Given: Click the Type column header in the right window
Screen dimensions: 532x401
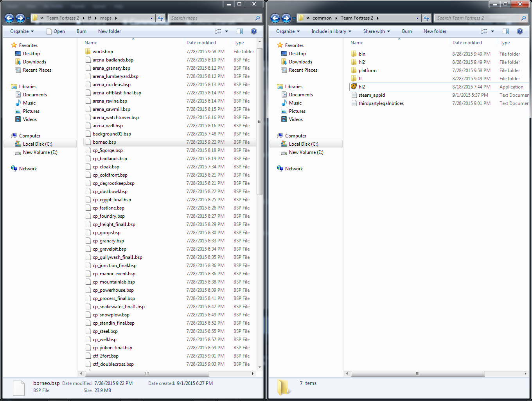Looking at the screenshot, I should pyautogui.click(x=505, y=43).
